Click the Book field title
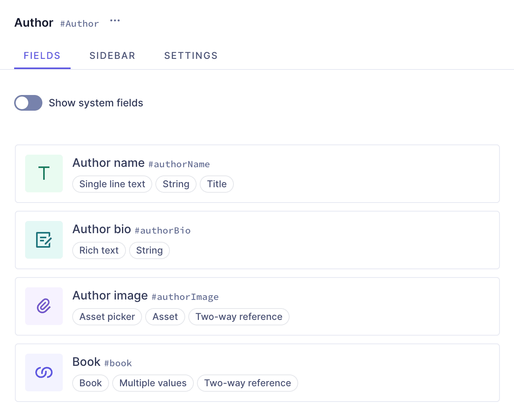The image size is (514, 420). [x=86, y=362]
